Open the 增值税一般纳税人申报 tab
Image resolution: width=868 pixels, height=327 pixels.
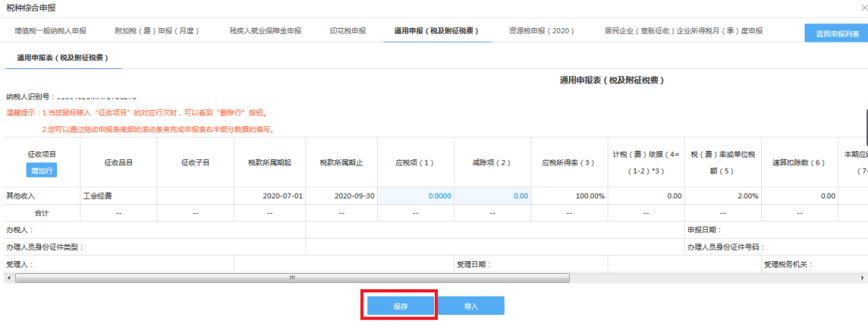51,31
